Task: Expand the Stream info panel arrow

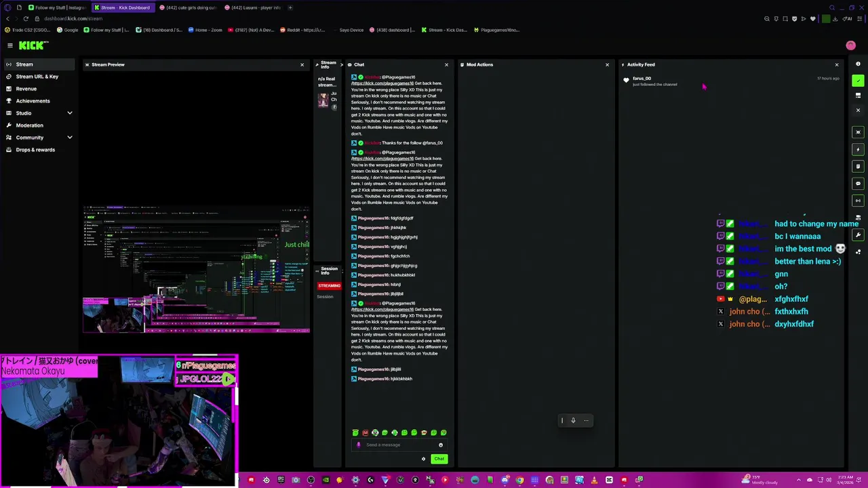Action: tap(341, 64)
